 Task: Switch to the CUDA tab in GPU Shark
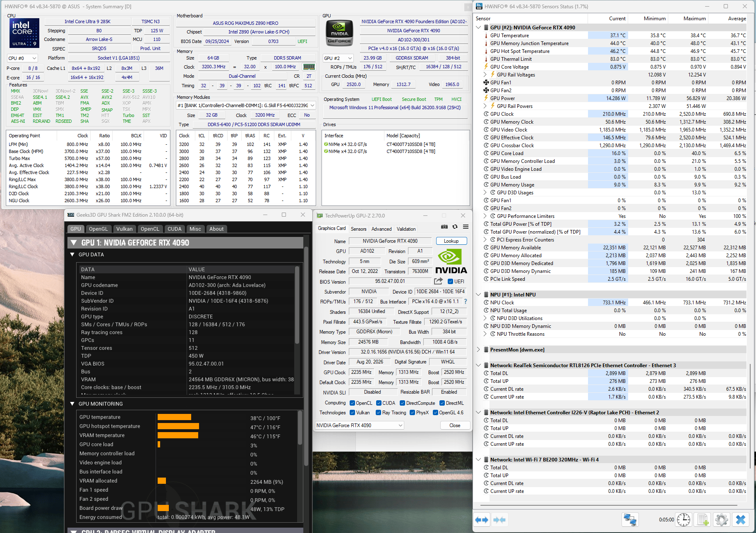[x=174, y=229]
